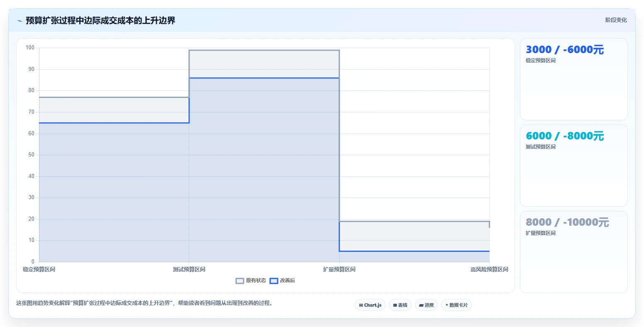Click the 高风险预算区间 x-axis label
Screen dimensions: 644x327
489,270
